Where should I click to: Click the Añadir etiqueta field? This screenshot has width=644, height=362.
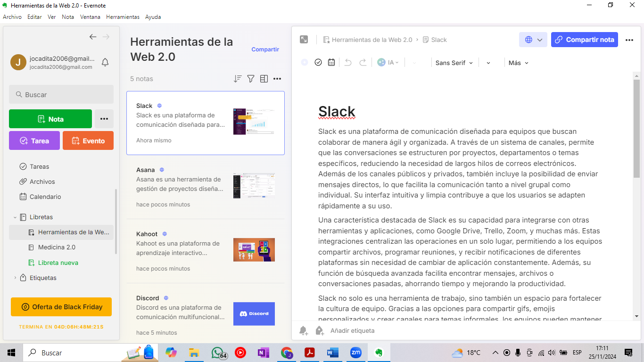(x=353, y=330)
